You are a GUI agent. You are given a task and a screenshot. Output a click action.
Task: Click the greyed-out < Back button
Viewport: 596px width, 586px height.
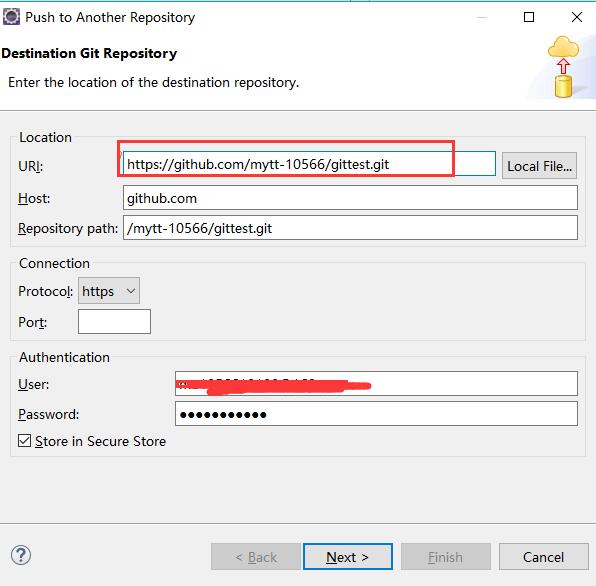point(255,557)
